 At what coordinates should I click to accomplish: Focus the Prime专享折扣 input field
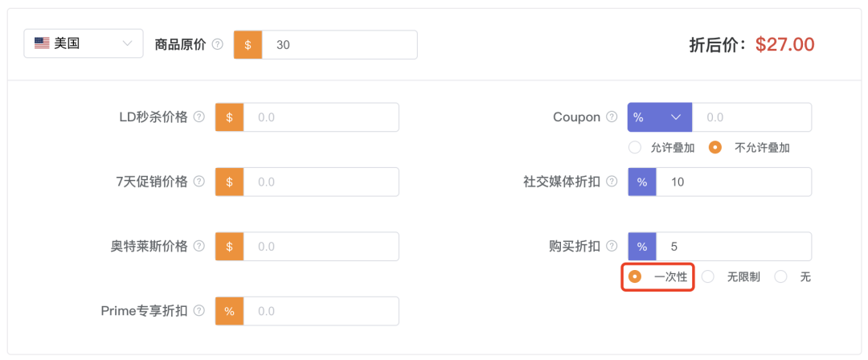click(x=321, y=310)
